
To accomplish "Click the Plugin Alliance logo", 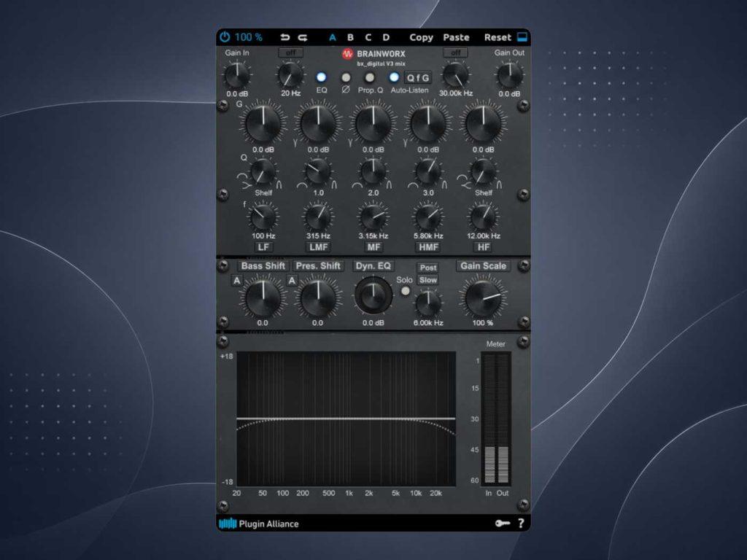I will [x=259, y=524].
